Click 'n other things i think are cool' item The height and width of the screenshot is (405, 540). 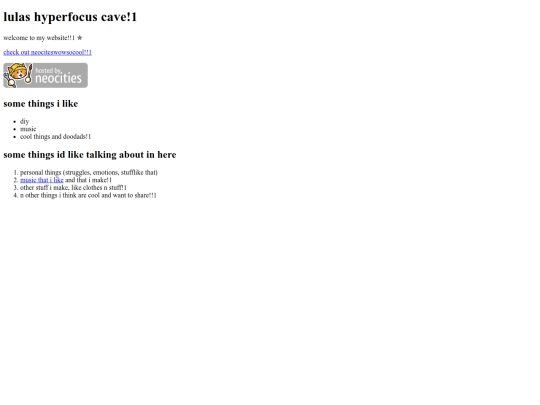click(88, 195)
